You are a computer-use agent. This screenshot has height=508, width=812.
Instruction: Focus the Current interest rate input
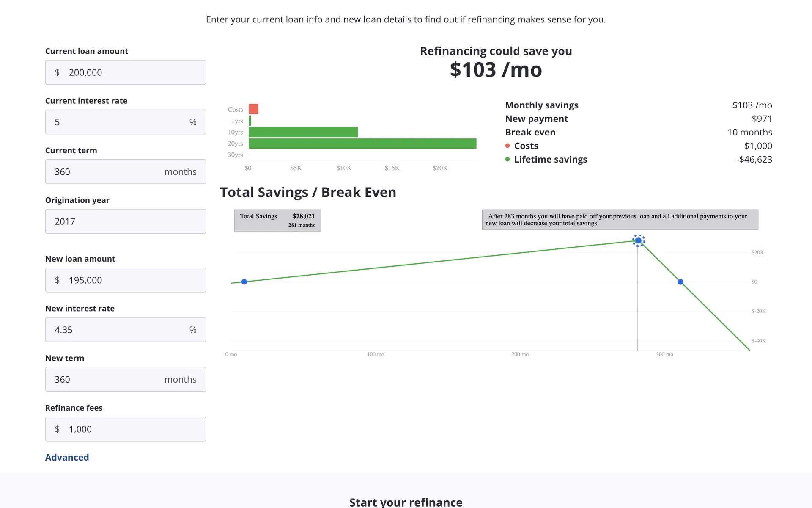(126, 122)
